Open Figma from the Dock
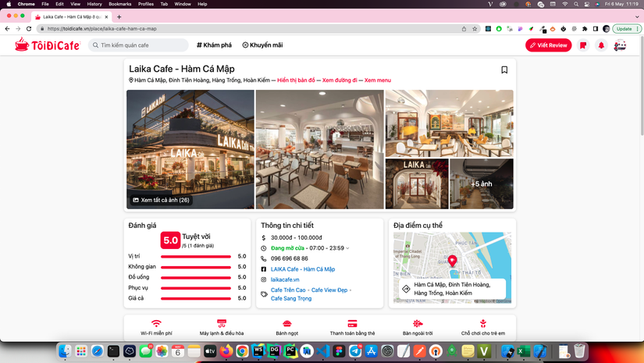The width and height of the screenshot is (644, 363). point(339,351)
